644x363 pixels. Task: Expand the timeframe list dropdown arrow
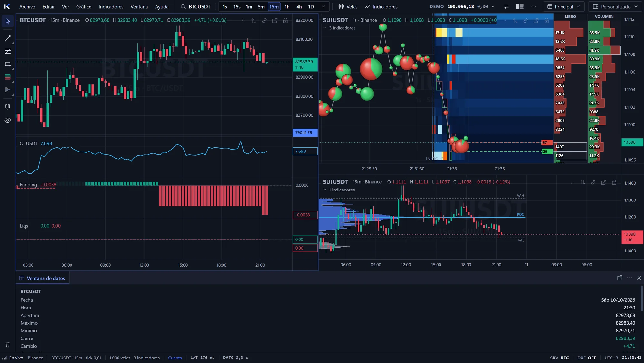pos(323,6)
